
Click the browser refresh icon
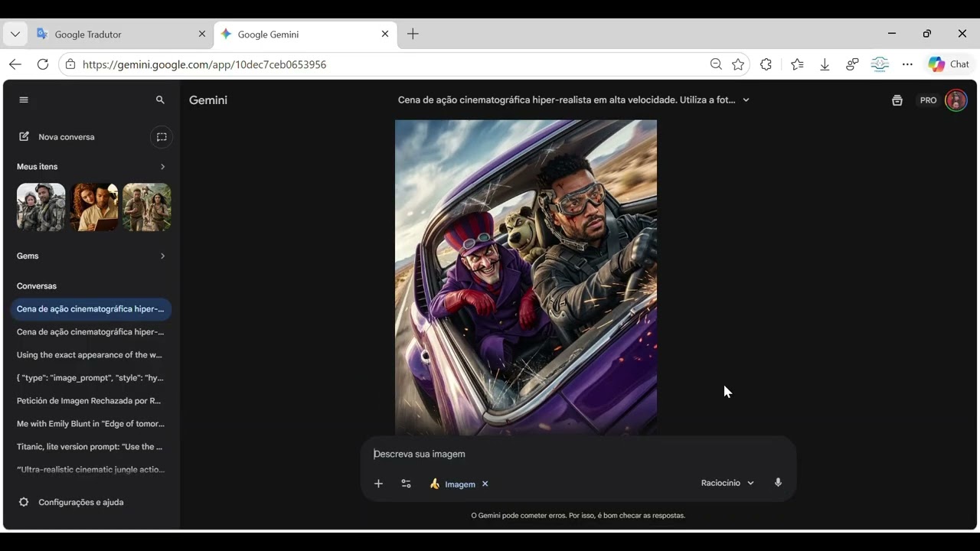point(43,65)
